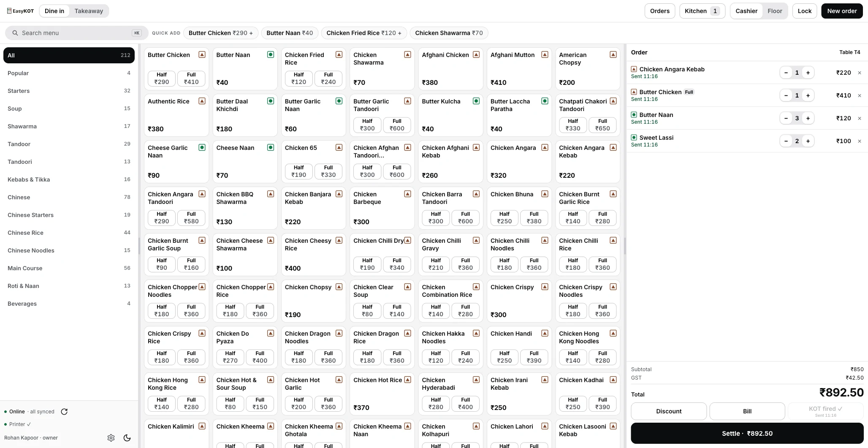Open the Kitchen queue button
Screen dimensions: 868x448
[702, 11]
